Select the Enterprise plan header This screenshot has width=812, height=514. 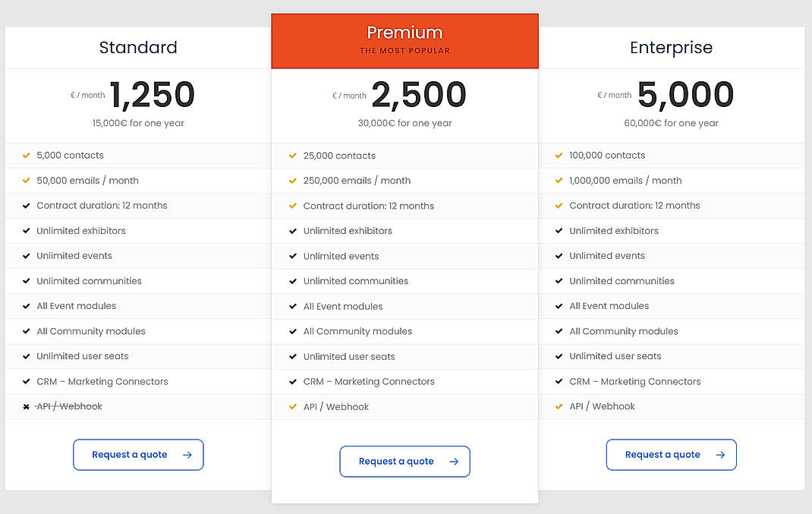coord(671,47)
